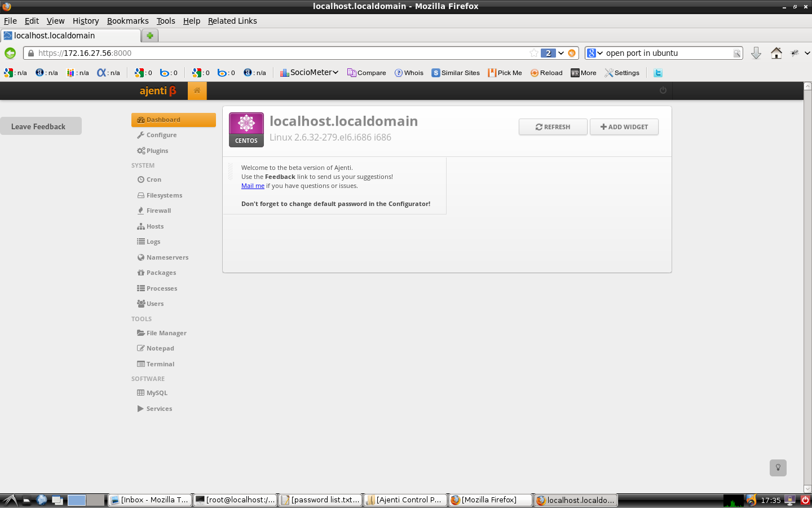Click the lightbulb icon at bottom right
Image resolution: width=812 pixels, height=508 pixels.
pyautogui.click(x=778, y=467)
